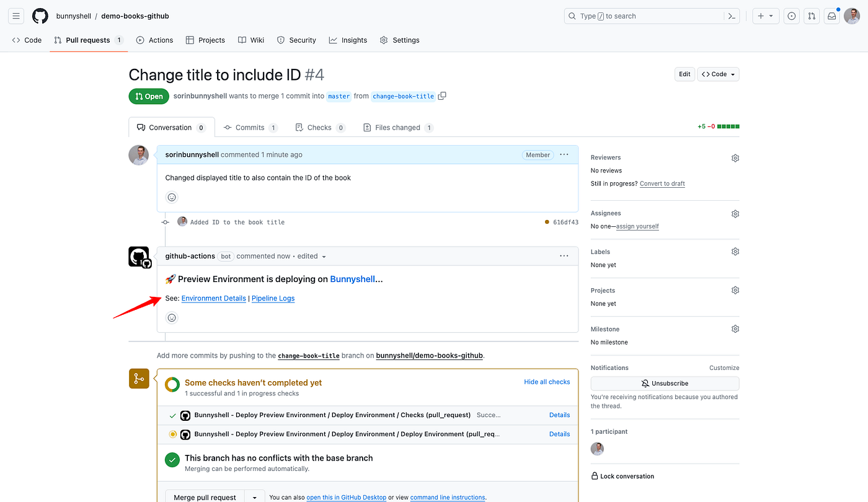Follow the Bunnyshell link in bot comment

click(x=352, y=279)
